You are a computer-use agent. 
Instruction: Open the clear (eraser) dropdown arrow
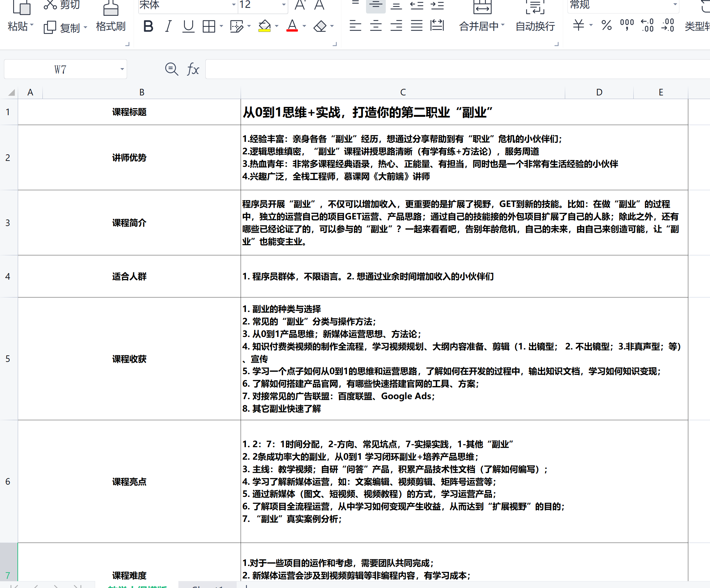click(332, 26)
